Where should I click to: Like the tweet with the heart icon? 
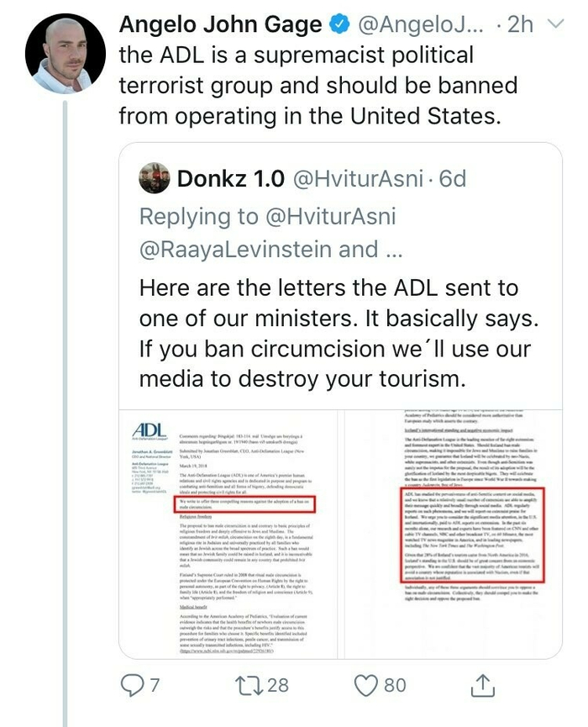(366, 685)
